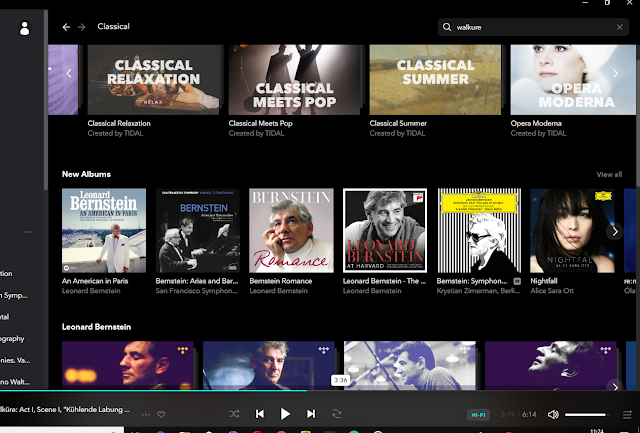Click the Nightfall album title

pyautogui.click(x=544, y=281)
